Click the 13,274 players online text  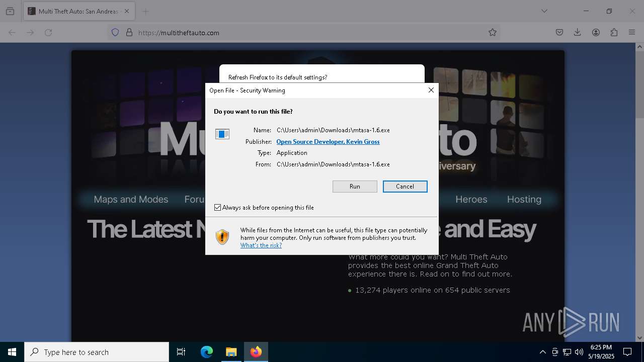[x=433, y=290]
